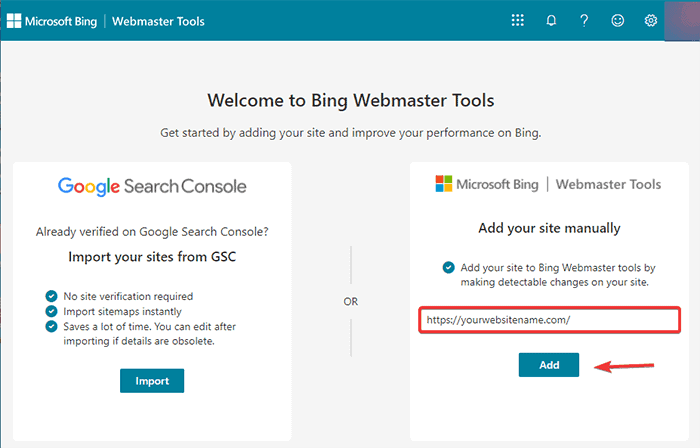Open the notifications bell
The width and height of the screenshot is (700, 448).
(x=551, y=20)
